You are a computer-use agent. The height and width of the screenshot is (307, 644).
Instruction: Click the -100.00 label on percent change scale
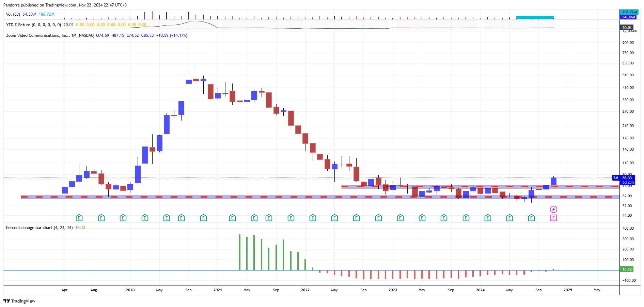[x=629, y=280]
